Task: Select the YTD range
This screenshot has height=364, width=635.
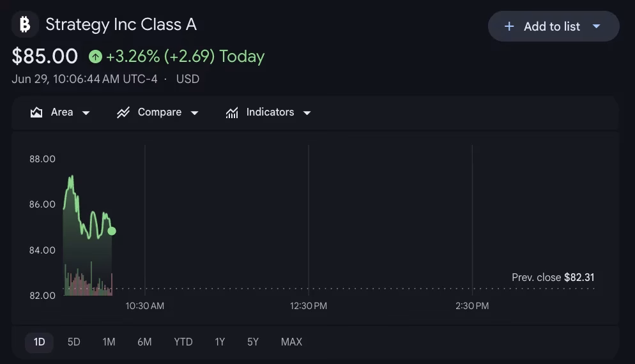Action: coord(183,342)
